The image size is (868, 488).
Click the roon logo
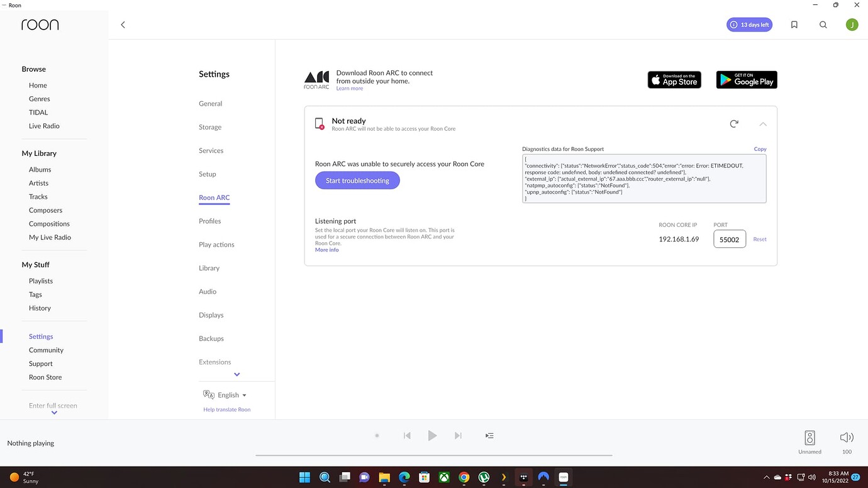(x=40, y=25)
